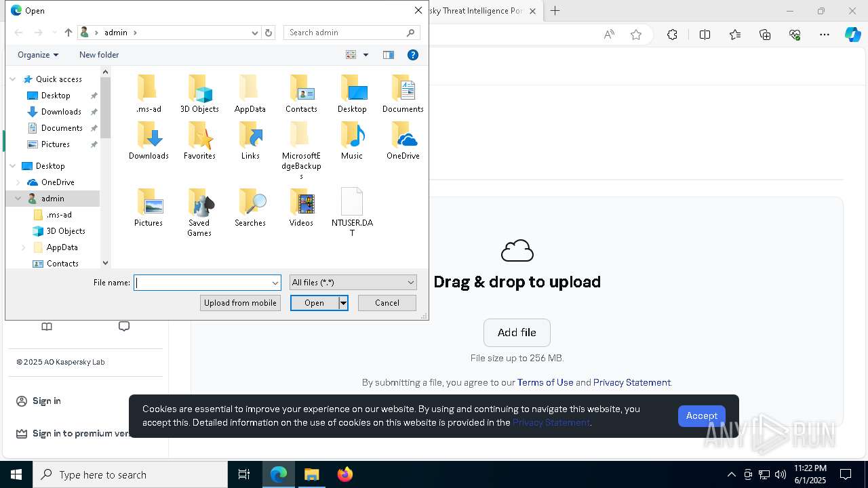Click the Windows taskbar search box
Viewport: 868px width, 488px height.
click(130, 474)
